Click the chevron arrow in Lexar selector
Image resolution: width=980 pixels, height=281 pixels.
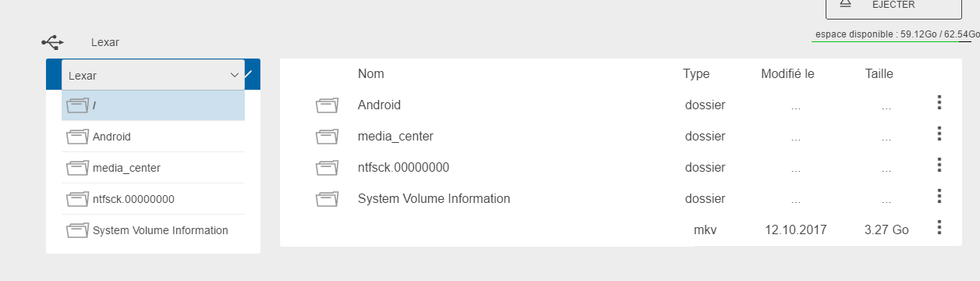(x=235, y=75)
